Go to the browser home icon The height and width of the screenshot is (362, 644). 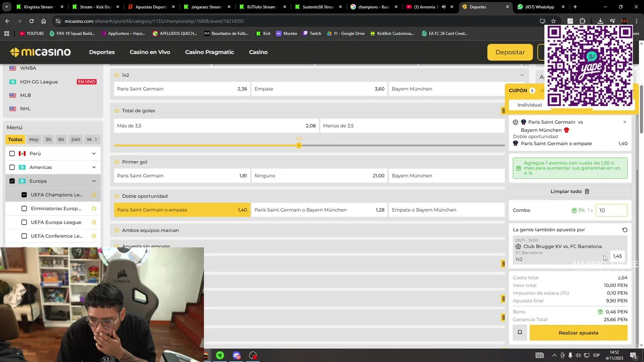point(44,21)
